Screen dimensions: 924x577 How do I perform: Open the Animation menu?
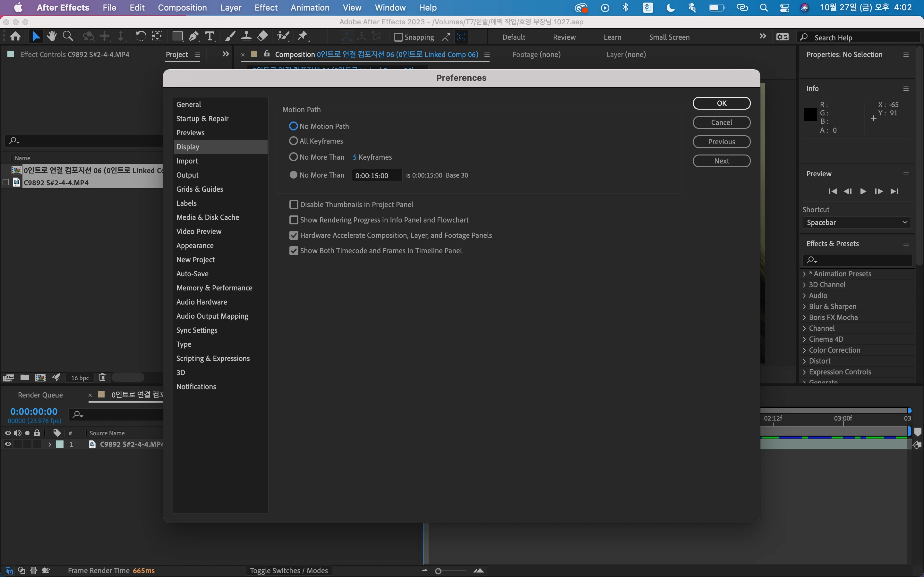click(310, 8)
